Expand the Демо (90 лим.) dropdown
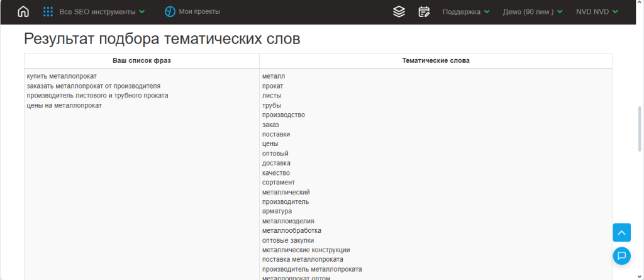Screen dimensions: 644x280 click(532, 12)
